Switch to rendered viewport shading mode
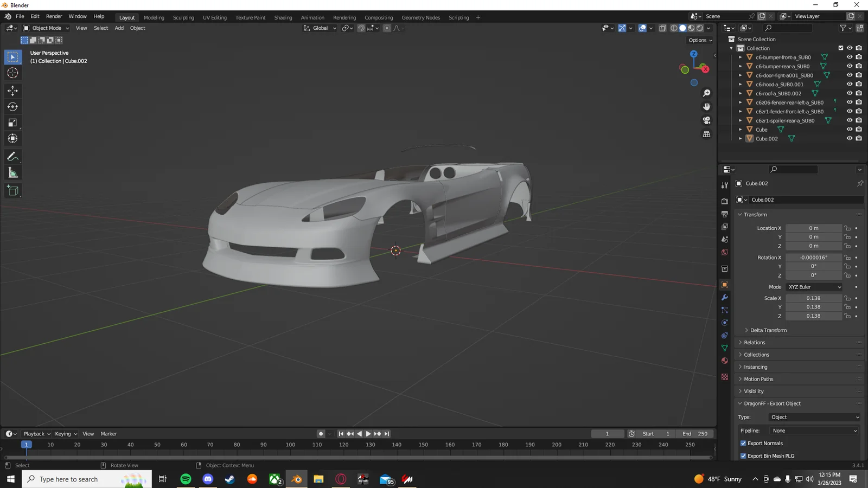This screenshot has height=488, width=868. (x=699, y=28)
